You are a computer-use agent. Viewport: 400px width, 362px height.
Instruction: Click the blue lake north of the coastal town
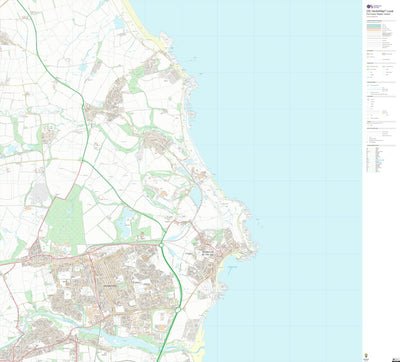pyautogui.click(x=196, y=196)
